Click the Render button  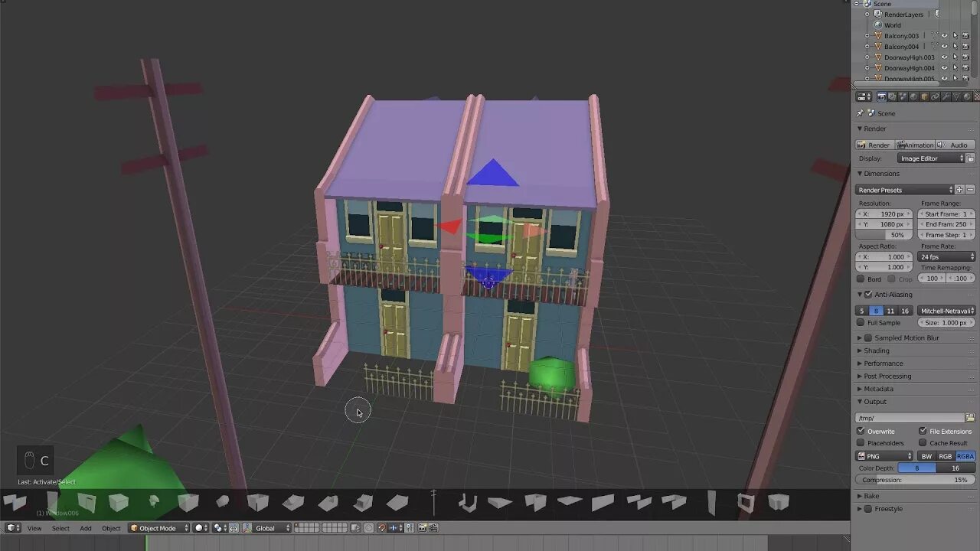(x=874, y=145)
